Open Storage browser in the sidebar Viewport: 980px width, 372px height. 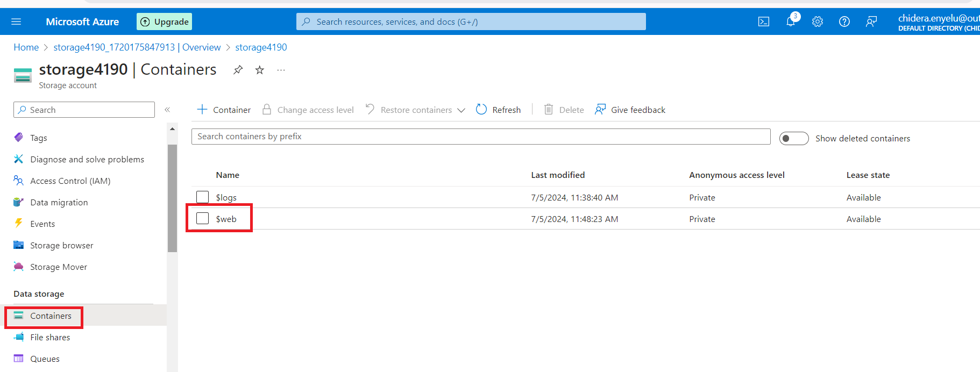(x=62, y=245)
